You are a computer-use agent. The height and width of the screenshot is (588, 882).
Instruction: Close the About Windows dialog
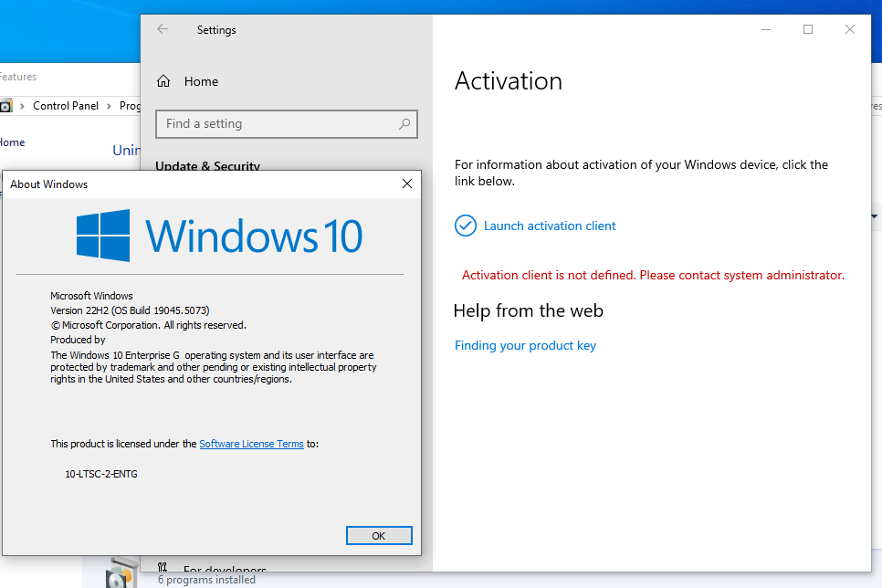(407, 184)
